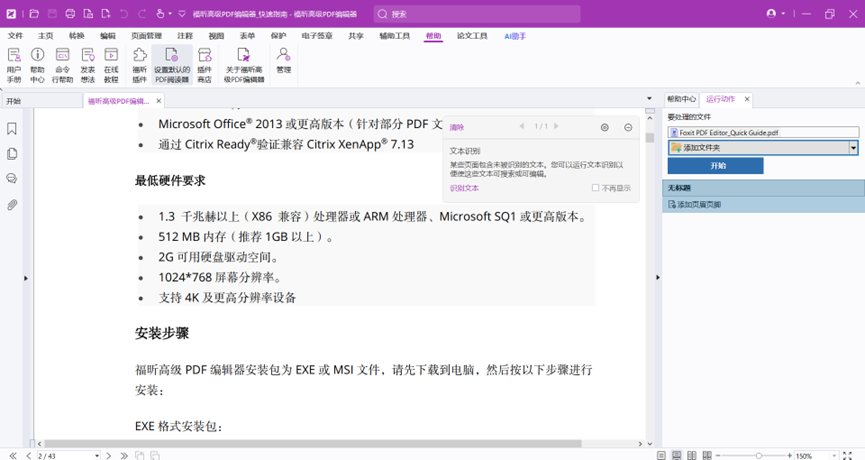The image size is (865, 460).
Task: Click the 清除 (Clear) link in notification
Action: pos(457,127)
